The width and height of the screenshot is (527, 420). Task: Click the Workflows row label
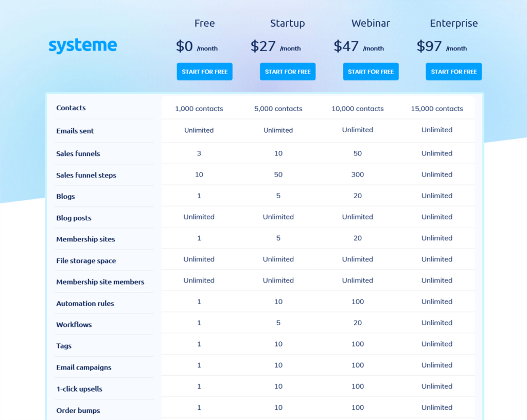coord(74,325)
